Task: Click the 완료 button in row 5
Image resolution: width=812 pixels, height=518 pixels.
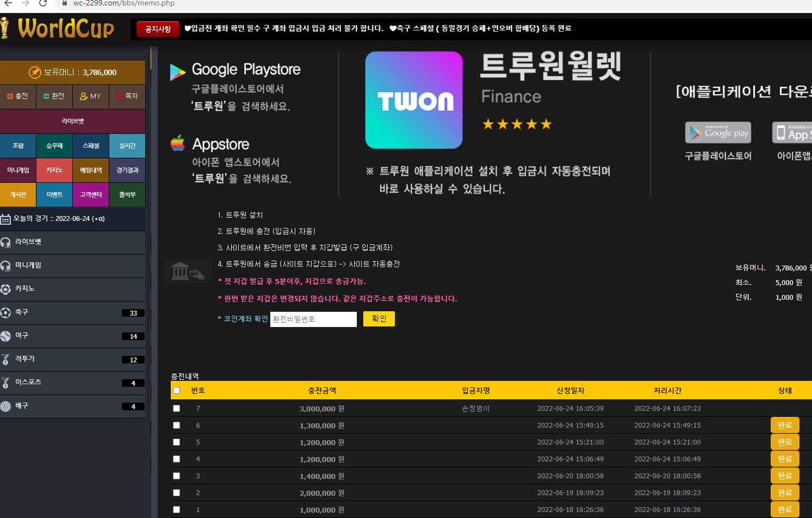Action: point(785,442)
